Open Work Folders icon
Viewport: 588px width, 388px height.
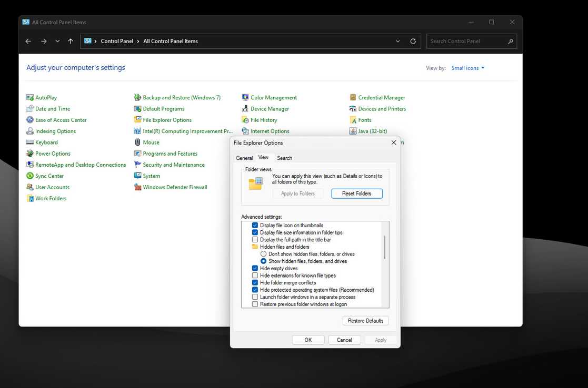(30, 199)
